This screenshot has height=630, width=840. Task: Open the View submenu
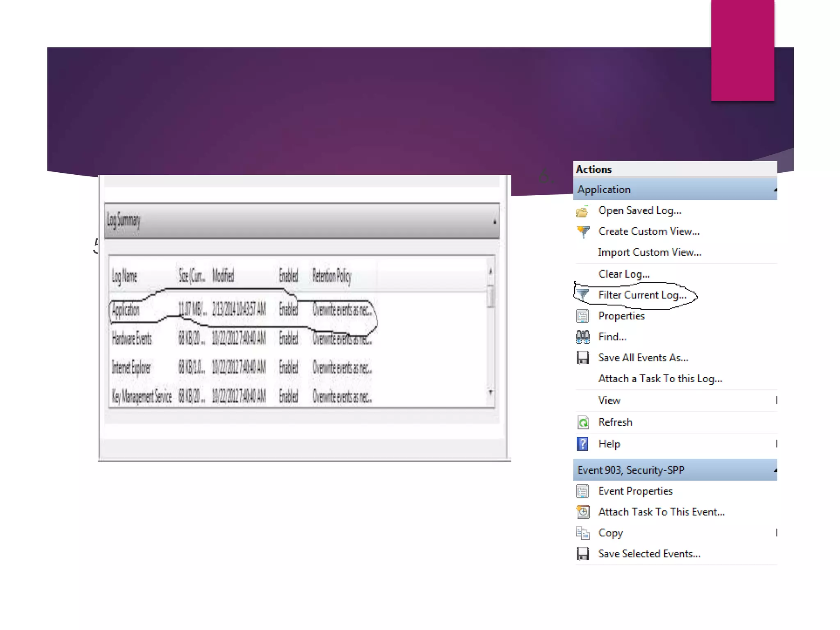pos(609,400)
